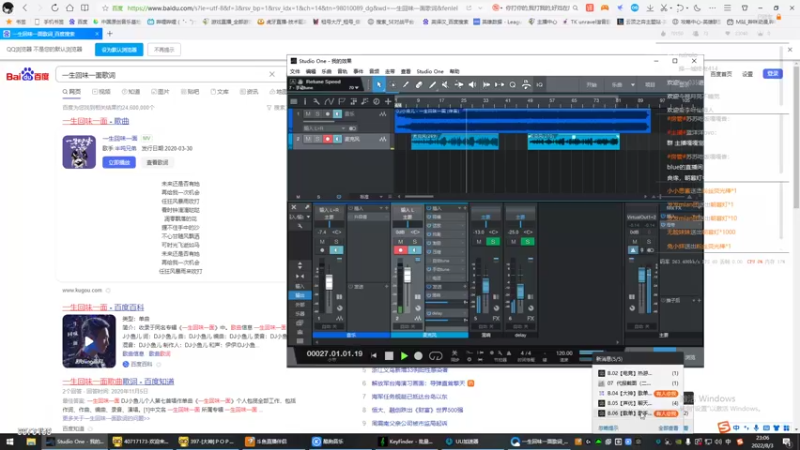Click the blue Play Now button on Baidu
Image resolution: width=800 pixels, height=450 pixels.
[x=119, y=162]
